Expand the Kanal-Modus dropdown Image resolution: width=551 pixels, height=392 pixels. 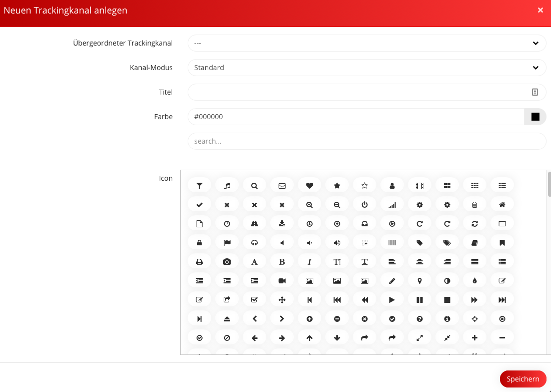pyautogui.click(x=366, y=68)
